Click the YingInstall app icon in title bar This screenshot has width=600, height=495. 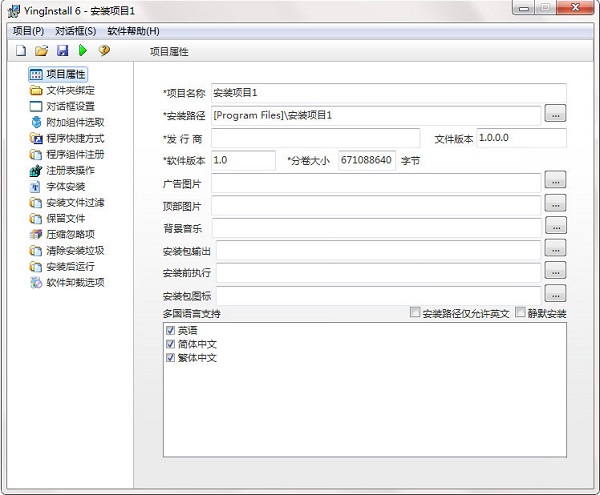click(x=14, y=11)
